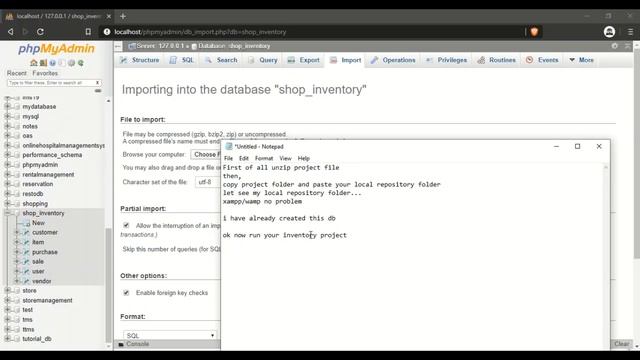Close the localhost browser tab
This screenshot has height=360, width=640.
(x=109, y=16)
